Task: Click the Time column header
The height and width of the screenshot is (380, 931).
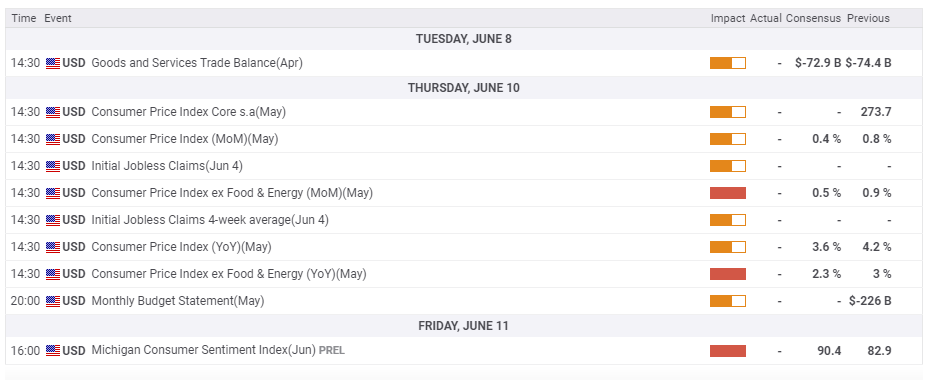Action: pos(24,18)
